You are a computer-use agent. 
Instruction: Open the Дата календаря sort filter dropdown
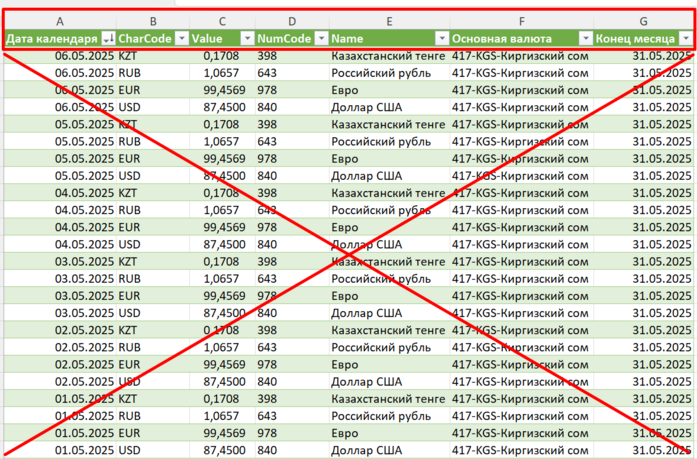pos(108,39)
